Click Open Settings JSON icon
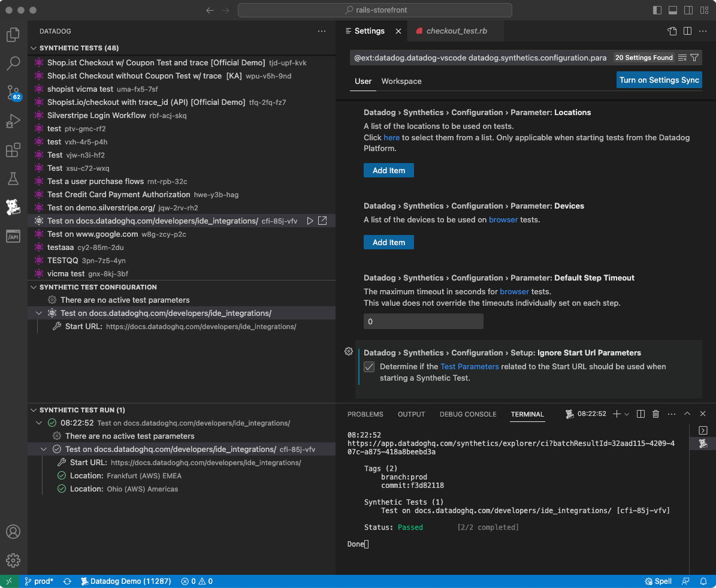 click(672, 31)
